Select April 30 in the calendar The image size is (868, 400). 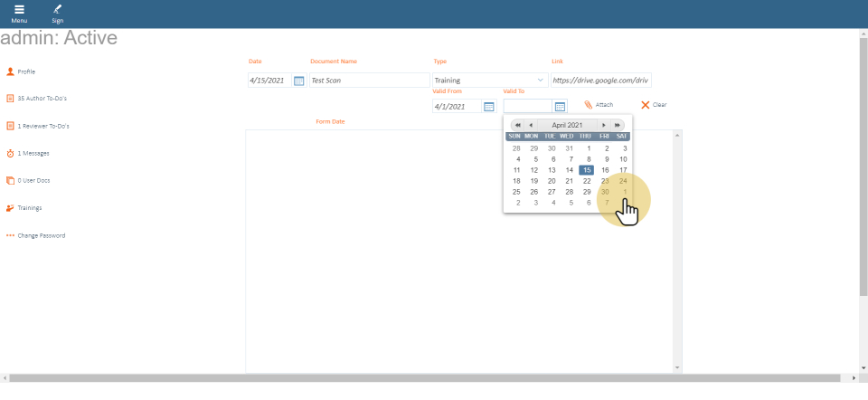click(x=605, y=192)
